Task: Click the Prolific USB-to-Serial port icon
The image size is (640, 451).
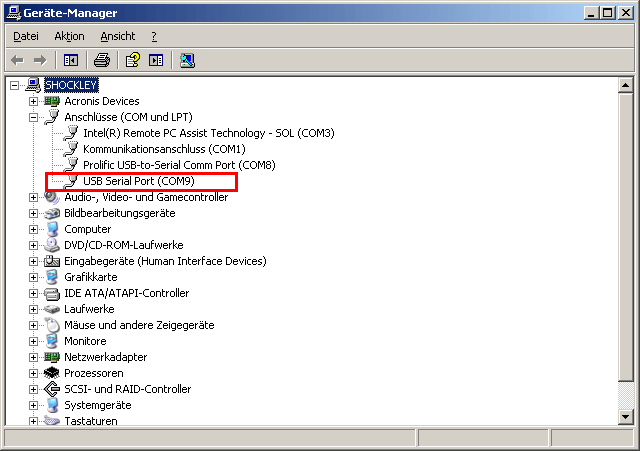Action: (x=71, y=165)
